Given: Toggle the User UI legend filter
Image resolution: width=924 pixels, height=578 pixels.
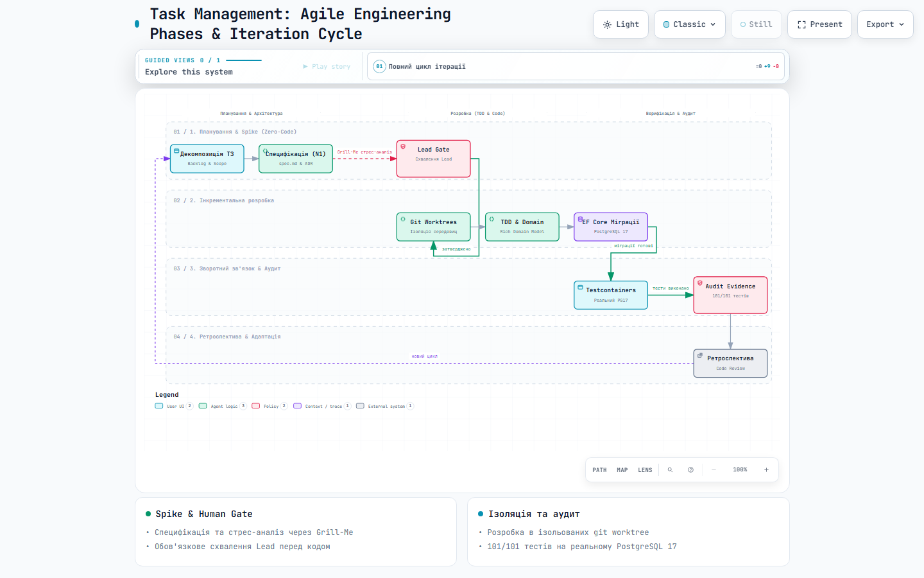Looking at the screenshot, I should point(174,406).
